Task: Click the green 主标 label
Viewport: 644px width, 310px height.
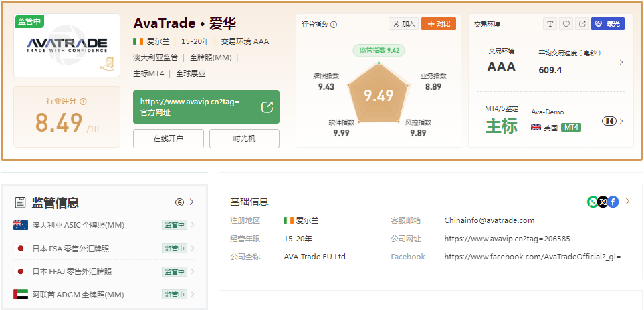Action: pos(502,126)
